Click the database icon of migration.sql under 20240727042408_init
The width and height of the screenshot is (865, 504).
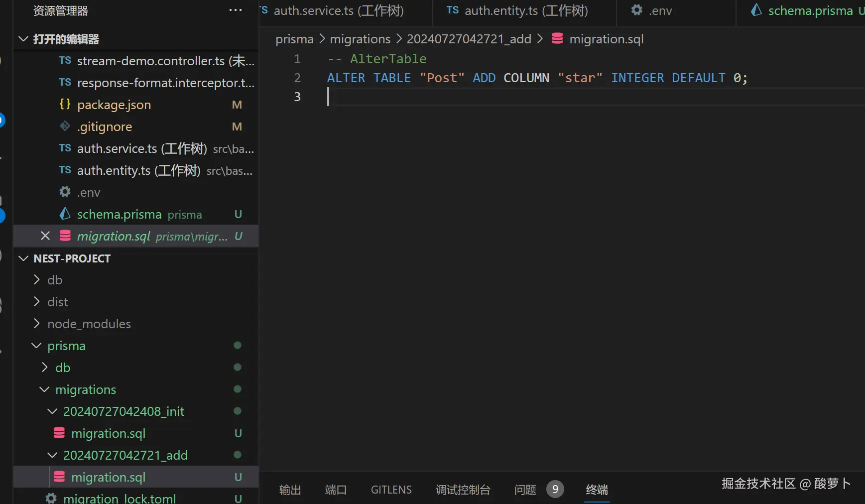[x=59, y=433]
